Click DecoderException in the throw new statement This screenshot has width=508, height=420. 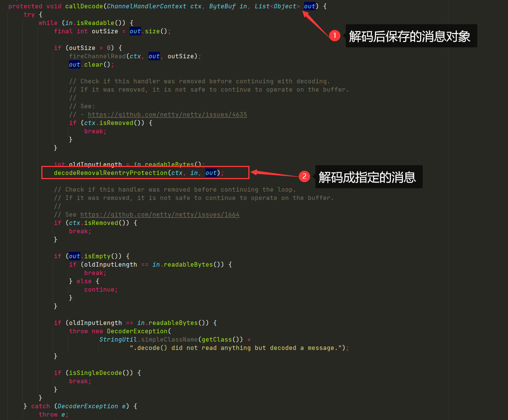137,331
